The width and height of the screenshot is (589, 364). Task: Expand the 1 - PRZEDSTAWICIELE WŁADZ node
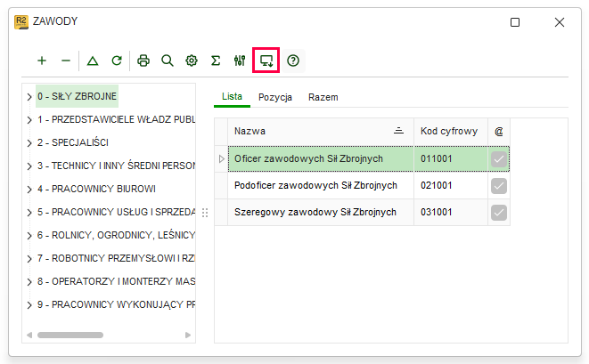click(29, 120)
